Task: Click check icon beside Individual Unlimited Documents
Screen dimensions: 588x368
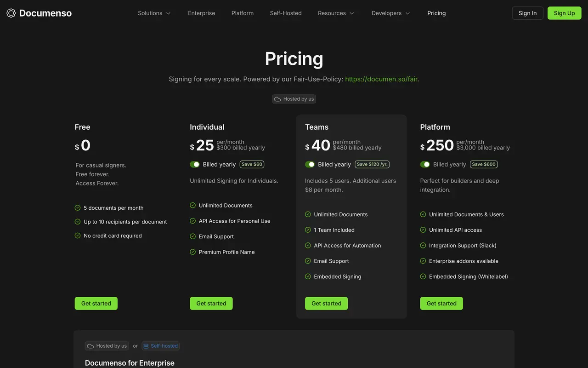Action: 193,205
